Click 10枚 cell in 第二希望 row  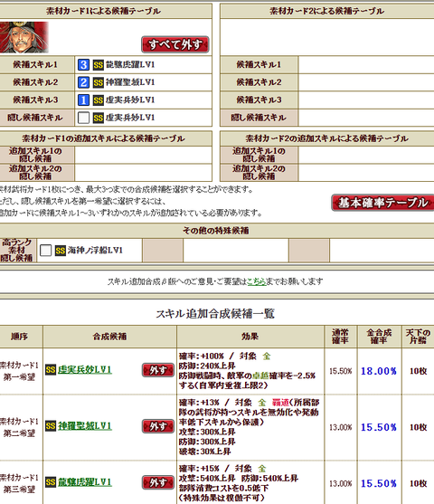pos(418,427)
